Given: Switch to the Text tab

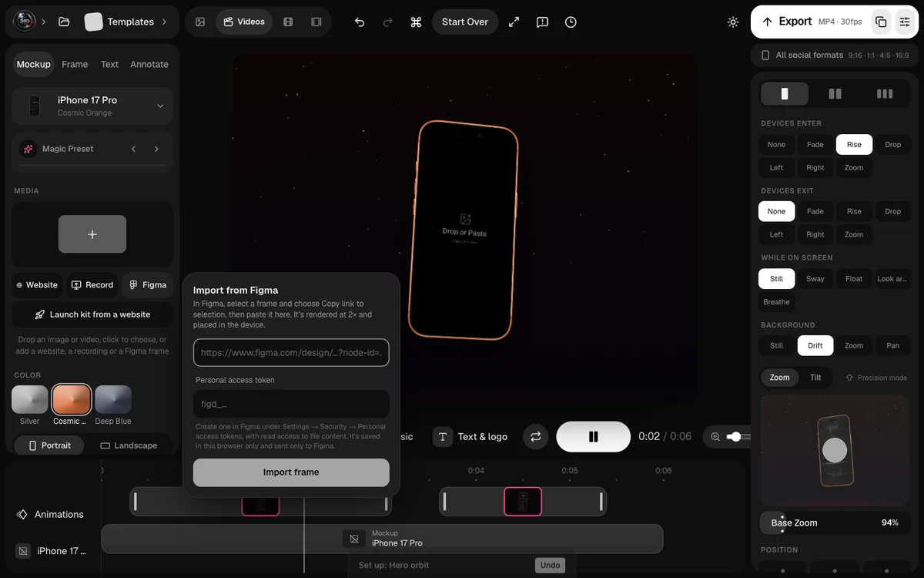Looking at the screenshot, I should click(x=110, y=64).
